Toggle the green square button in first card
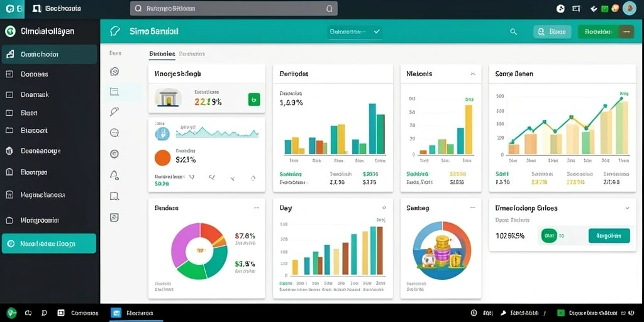The width and height of the screenshot is (644, 322). [254, 99]
